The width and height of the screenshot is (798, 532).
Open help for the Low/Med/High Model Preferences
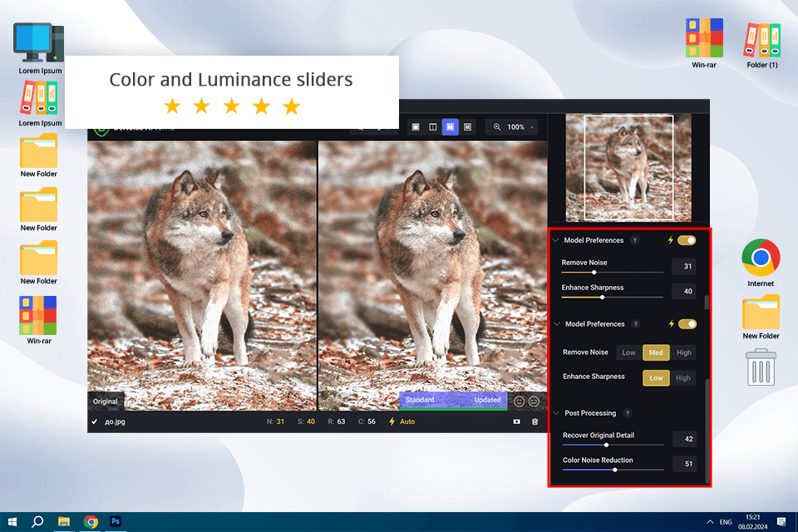click(x=636, y=324)
